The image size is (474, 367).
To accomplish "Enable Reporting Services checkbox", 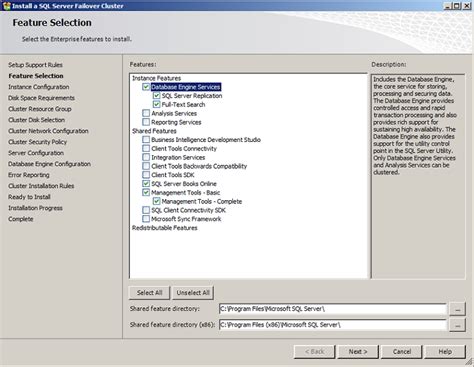I will tap(146, 122).
